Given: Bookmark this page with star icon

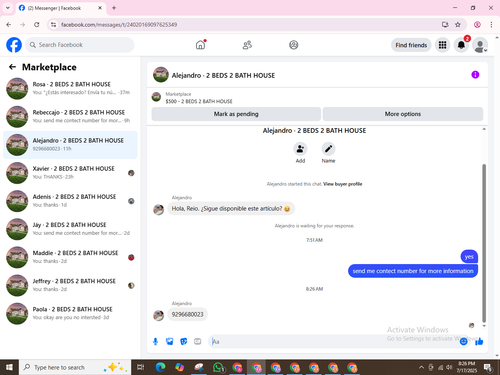Looking at the screenshot, I should tap(458, 25).
